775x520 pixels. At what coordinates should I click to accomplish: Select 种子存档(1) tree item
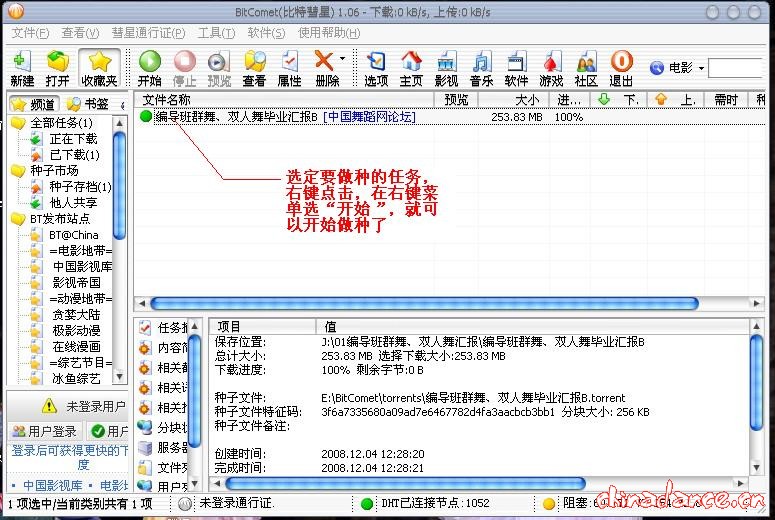[80, 186]
